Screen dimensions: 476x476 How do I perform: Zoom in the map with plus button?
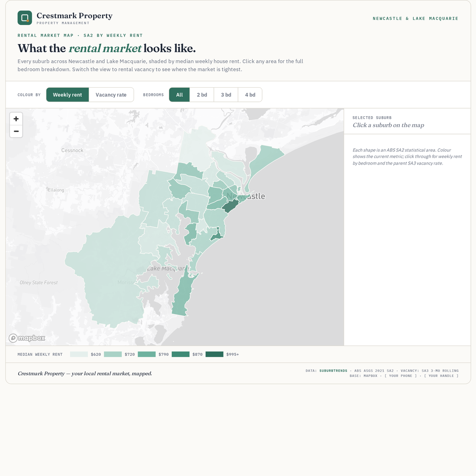(16, 119)
